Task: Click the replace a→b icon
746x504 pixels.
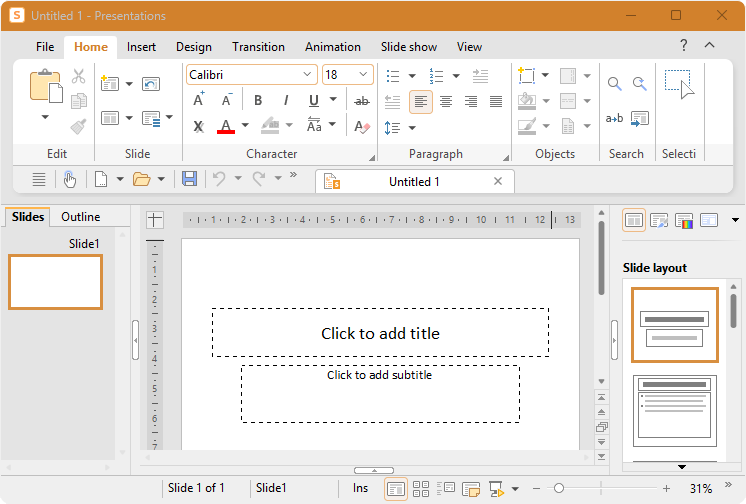Action: (x=614, y=118)
